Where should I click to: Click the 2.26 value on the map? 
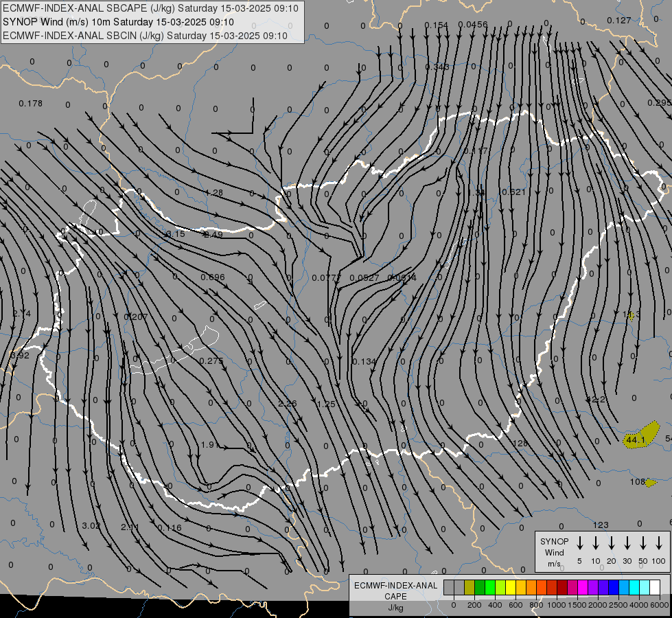coord(287,404)
